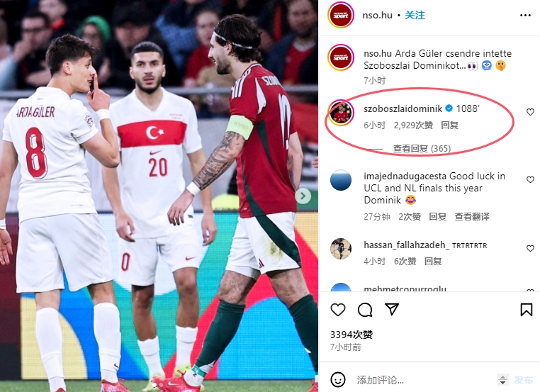Open the three-dot more options menu
The width and height of the screenshot is (540, 392).
click(525, 15)
